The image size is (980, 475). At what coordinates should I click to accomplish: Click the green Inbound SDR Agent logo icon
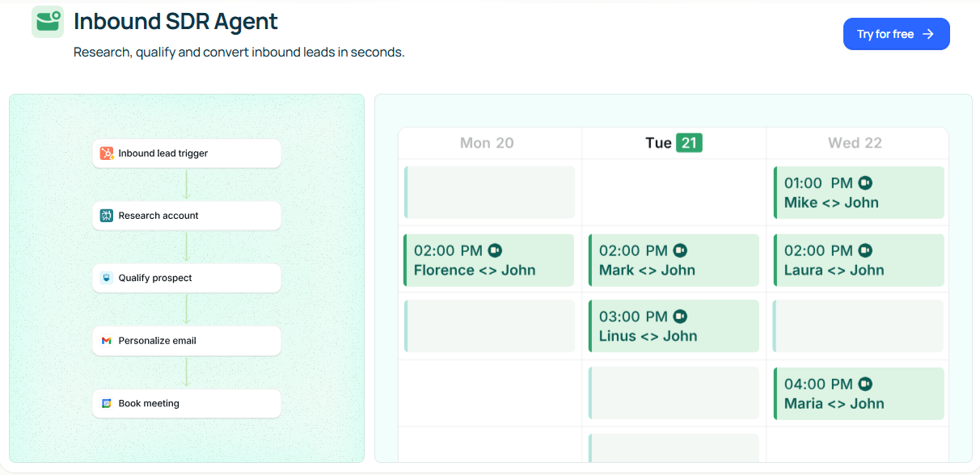coord(48,22)
